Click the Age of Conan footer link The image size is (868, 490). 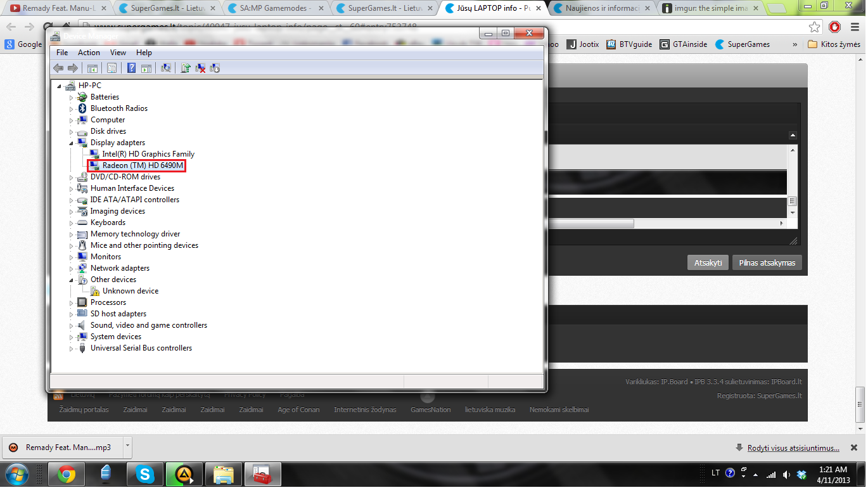click(x=298, y=409)
